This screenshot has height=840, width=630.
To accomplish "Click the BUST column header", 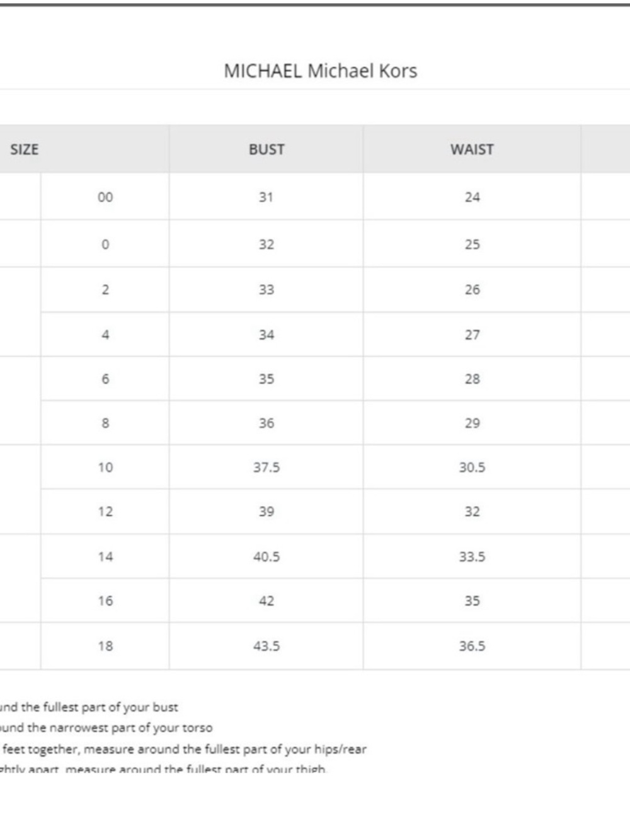I will tap(266, 149).
